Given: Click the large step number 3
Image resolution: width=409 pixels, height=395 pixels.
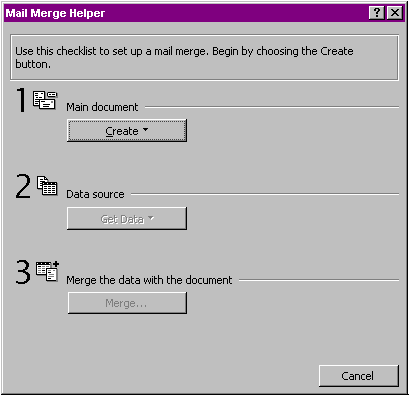Looking at the screenshot, I should 23,272.
